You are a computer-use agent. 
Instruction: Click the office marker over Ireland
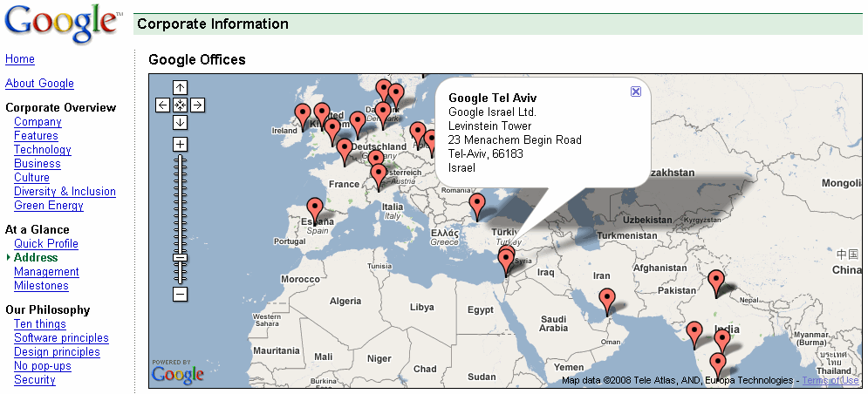303,114
